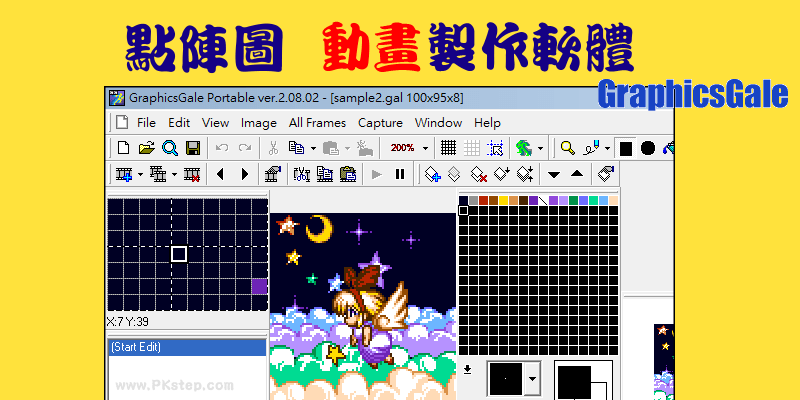800x400 pixels.
Task: Expand the onion skin dropdown arrow
Action: 540,148
